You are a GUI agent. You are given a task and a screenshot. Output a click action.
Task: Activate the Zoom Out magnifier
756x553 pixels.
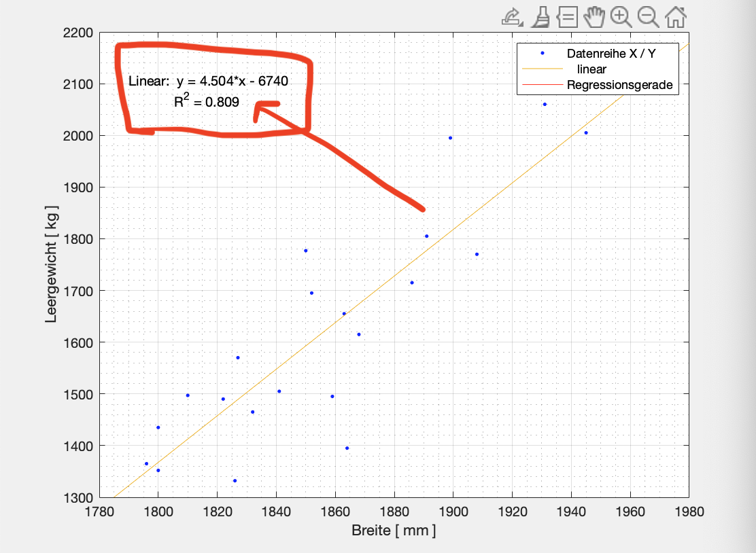[x=648, y=16]
